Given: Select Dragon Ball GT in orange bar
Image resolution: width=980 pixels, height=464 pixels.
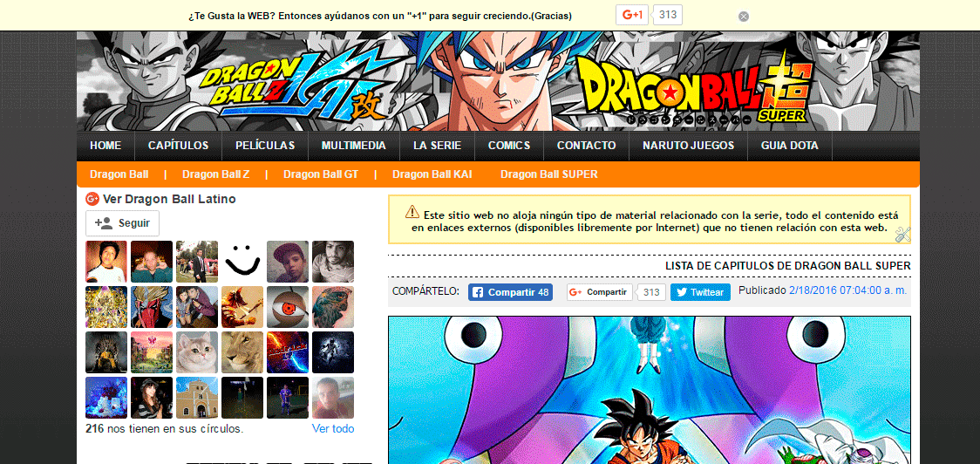Looking at the screenshot, I should tap(321, 174).
